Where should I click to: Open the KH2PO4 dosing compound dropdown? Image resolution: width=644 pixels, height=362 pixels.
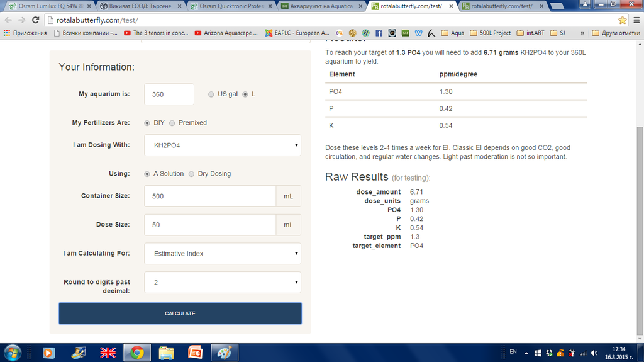223,145
